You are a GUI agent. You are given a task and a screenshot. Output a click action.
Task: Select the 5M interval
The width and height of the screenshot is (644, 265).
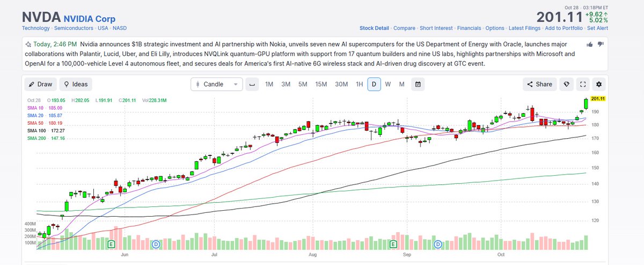tap(303, 84)
